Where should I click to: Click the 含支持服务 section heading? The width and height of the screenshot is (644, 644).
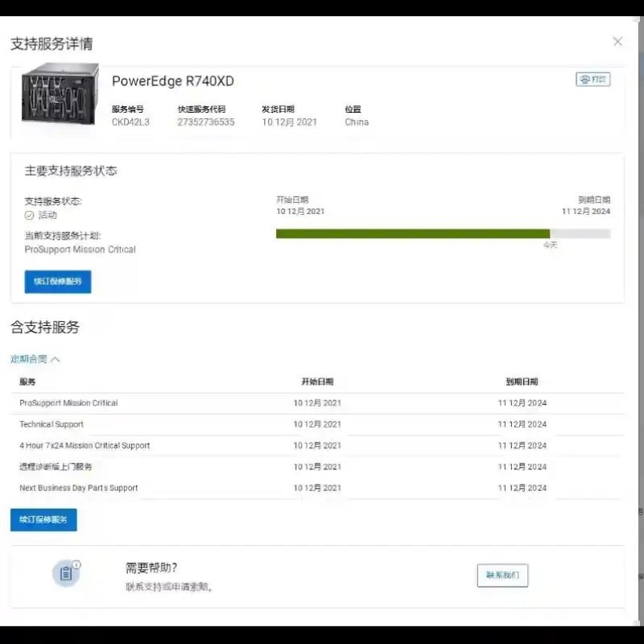point(45,328)
